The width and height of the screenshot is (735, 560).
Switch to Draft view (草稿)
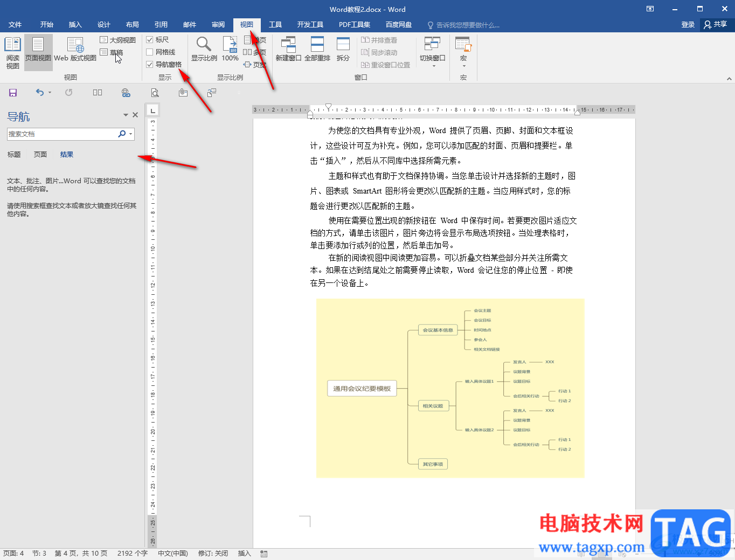[112, 52]
